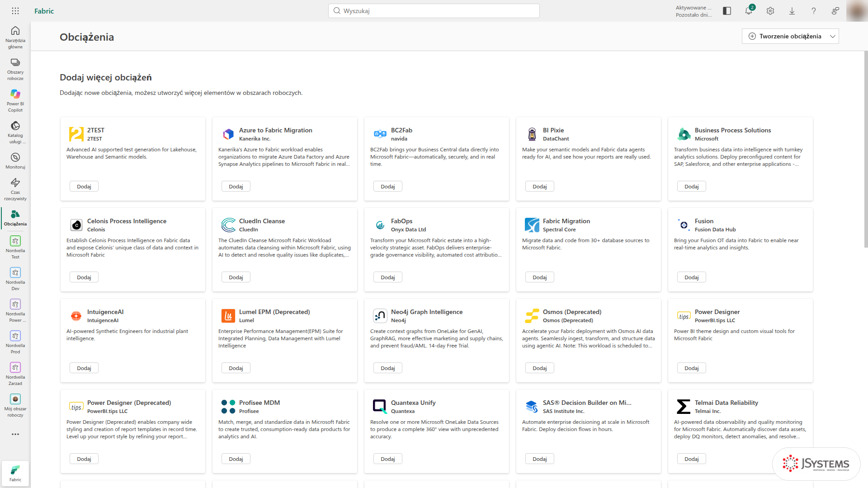
Task: Select Obciążenia in the sidebar
Action: (x=15, y=218)
